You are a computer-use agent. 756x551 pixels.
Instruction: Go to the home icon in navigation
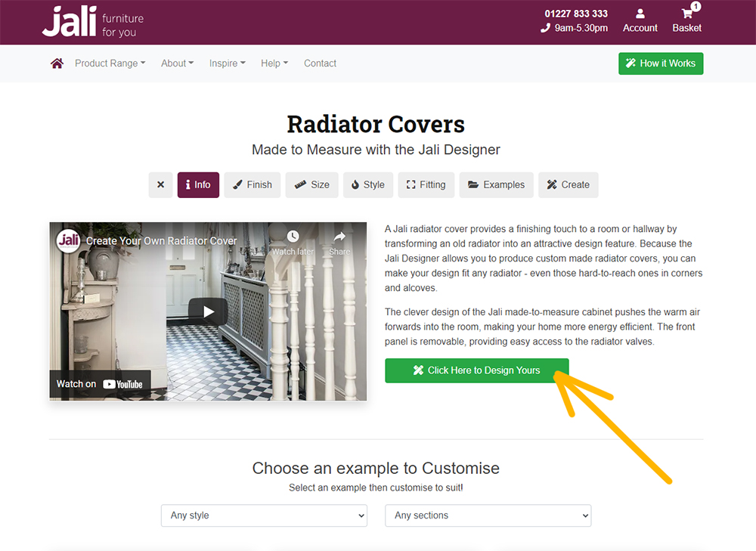pos(57,63)
